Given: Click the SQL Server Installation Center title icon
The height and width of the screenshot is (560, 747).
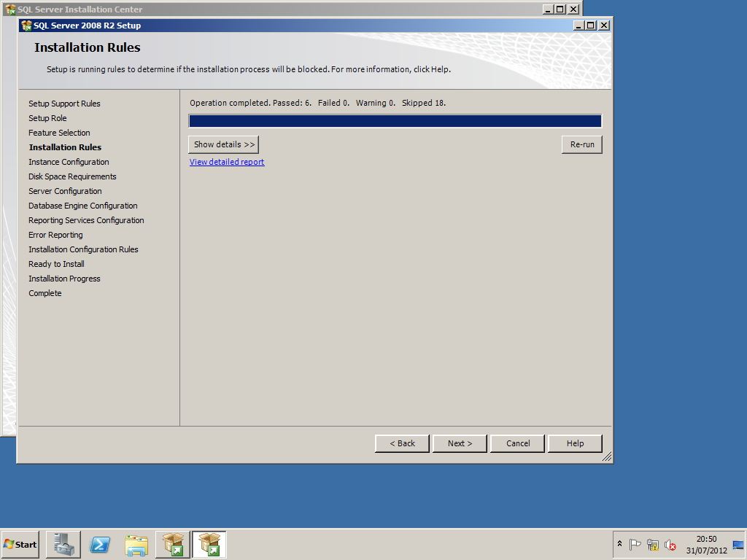Looking at the screenshot, I should (10, 9).
